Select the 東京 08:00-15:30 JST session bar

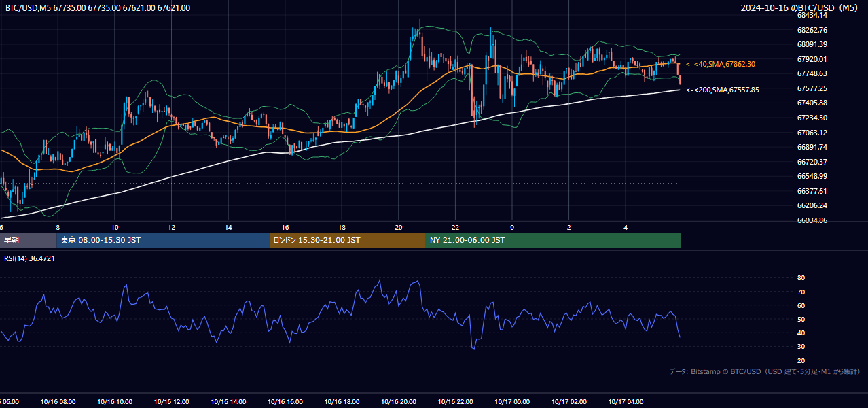[163, 240]
